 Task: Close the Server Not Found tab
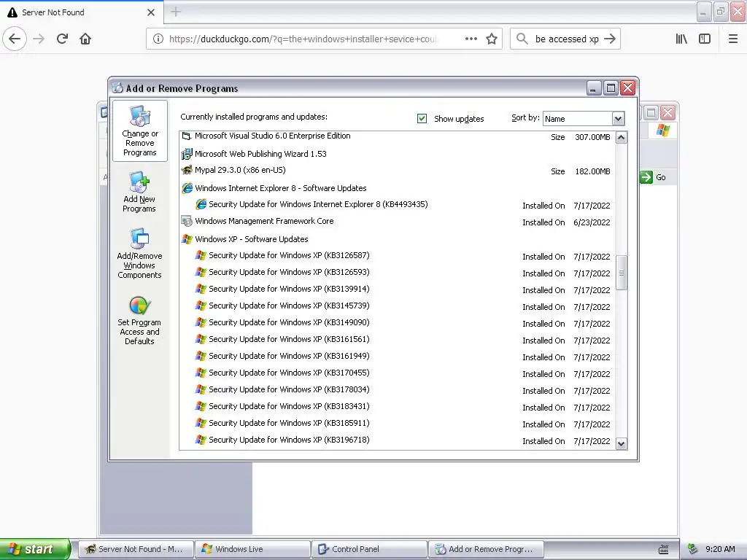[x=151, y=12]
